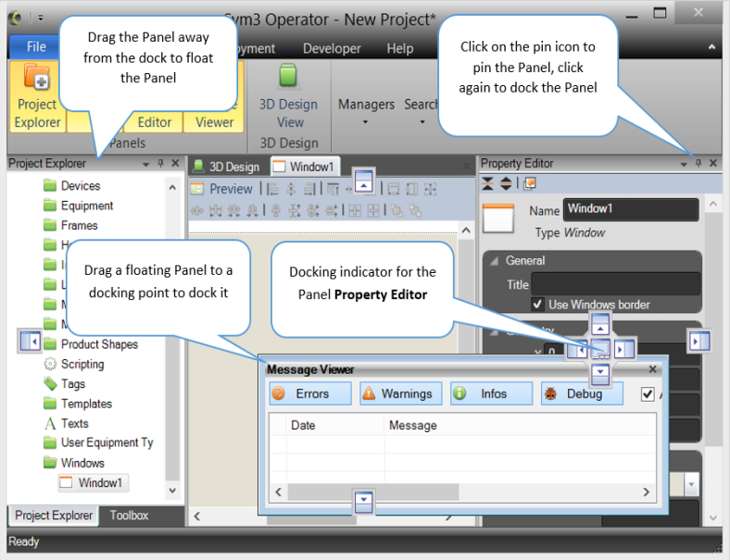This screenshot has height=560, width=730.
Task: Click the Editor ribbon button
Action: pyautogui.click(x=154, y=122)
